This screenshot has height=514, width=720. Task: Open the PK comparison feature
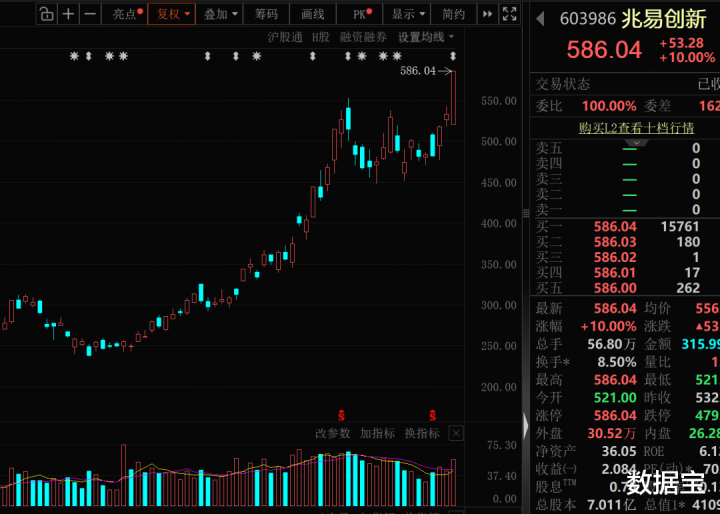click(x=360, y=14)
